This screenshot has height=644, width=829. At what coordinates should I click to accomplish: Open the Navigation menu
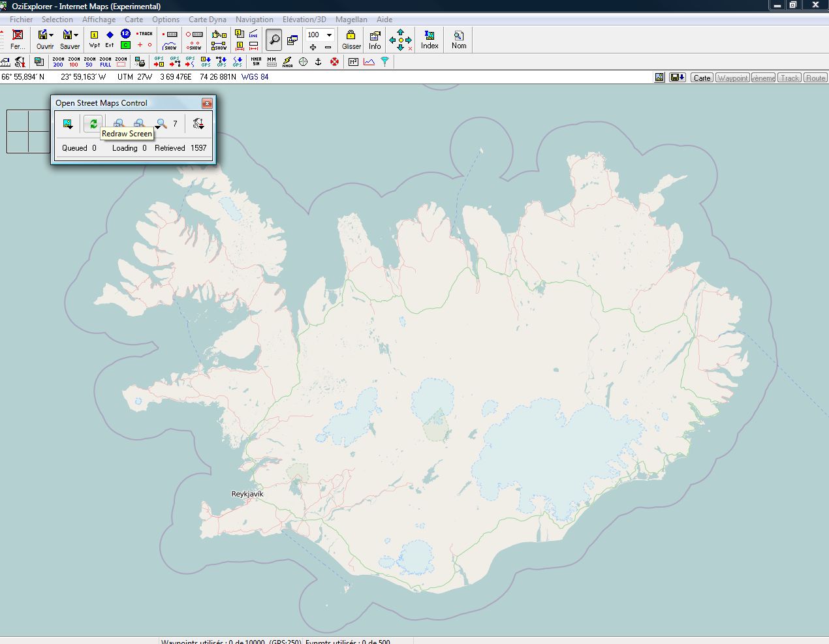click(x=254, y=20)
